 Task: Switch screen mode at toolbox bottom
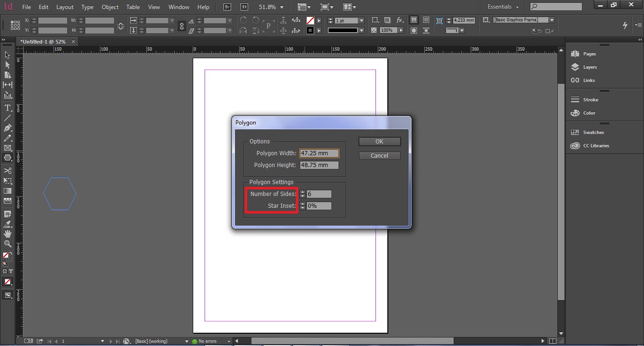8,295
